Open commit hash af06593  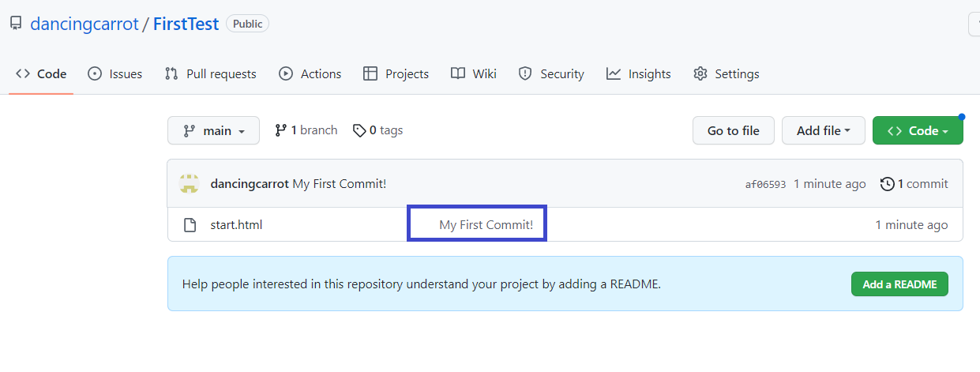(x=765, y=184)
